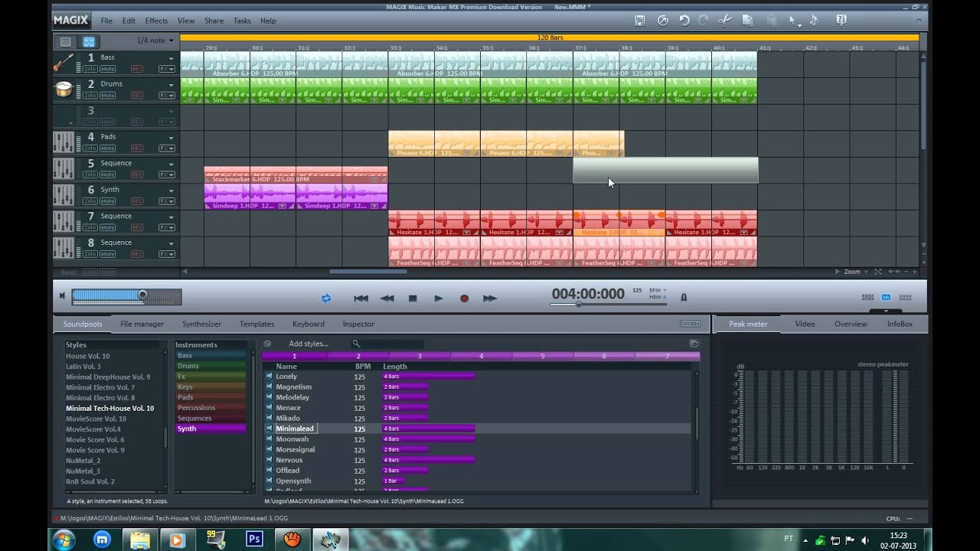This screenshot has height=551, width=980.
Task: Open the help question mark icon
Action: click(841, 21)
